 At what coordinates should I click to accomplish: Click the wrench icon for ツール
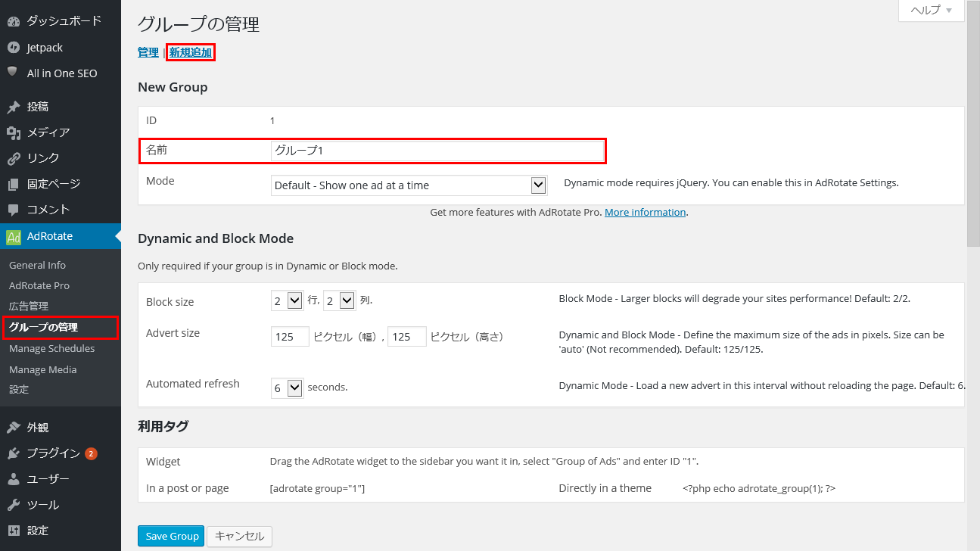click(x=14, y=505)
